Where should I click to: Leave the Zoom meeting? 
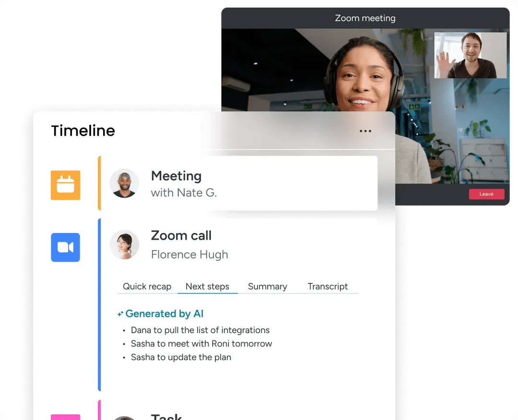487,194
